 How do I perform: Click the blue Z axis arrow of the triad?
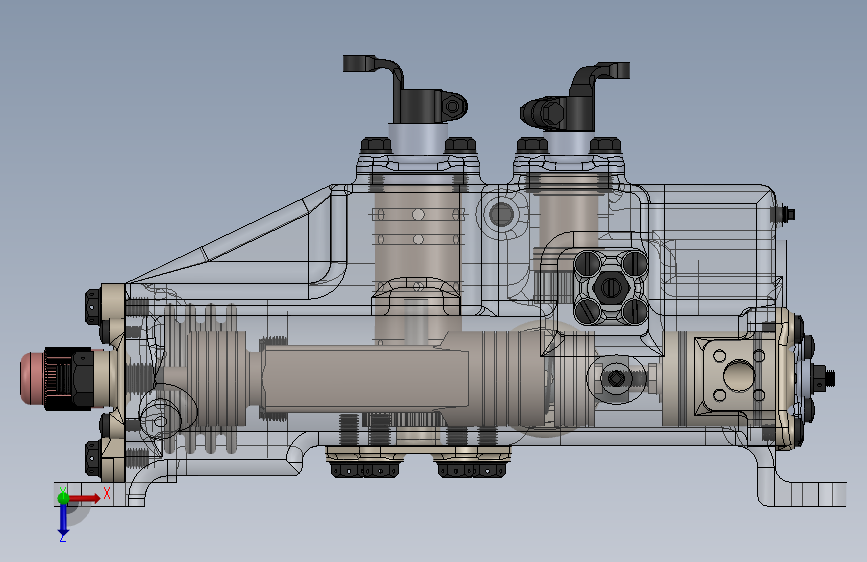click(63, 520)
